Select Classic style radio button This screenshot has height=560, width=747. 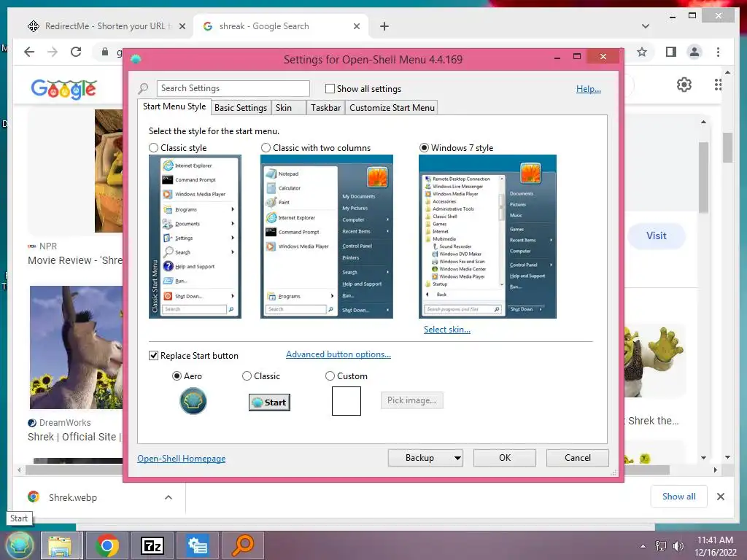tap(153, 148)
